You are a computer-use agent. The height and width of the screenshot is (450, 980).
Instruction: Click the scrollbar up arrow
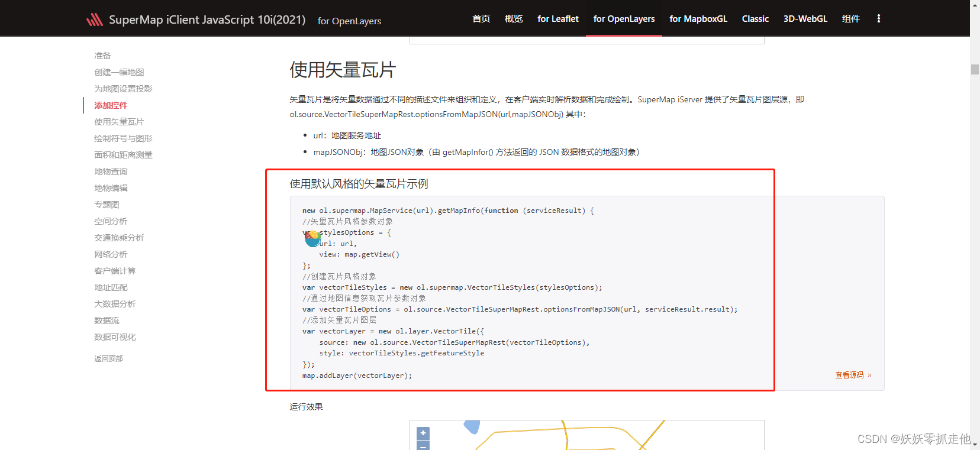(975, 4)
